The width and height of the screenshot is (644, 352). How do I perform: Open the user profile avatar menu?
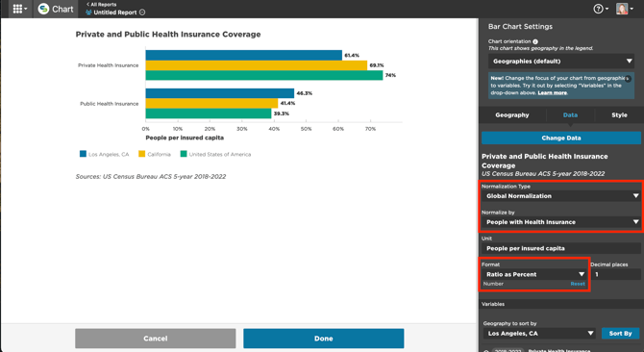[622, 9]
